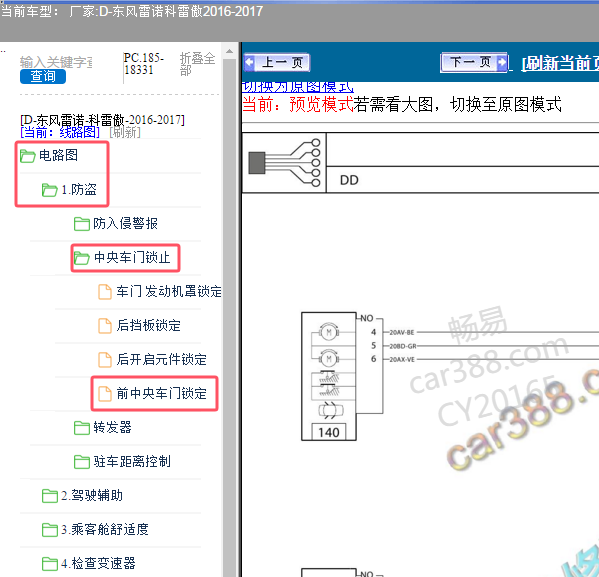Select the 转发器 tree label
Screen dimensions: 599x577
click(113, 428)
